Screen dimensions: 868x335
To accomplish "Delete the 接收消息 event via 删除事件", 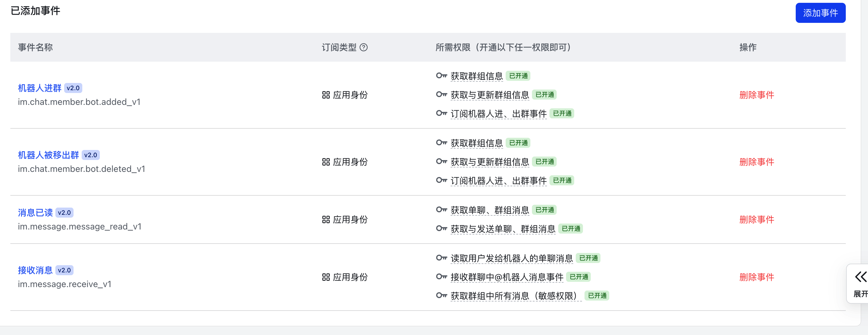I will point(757,277).
